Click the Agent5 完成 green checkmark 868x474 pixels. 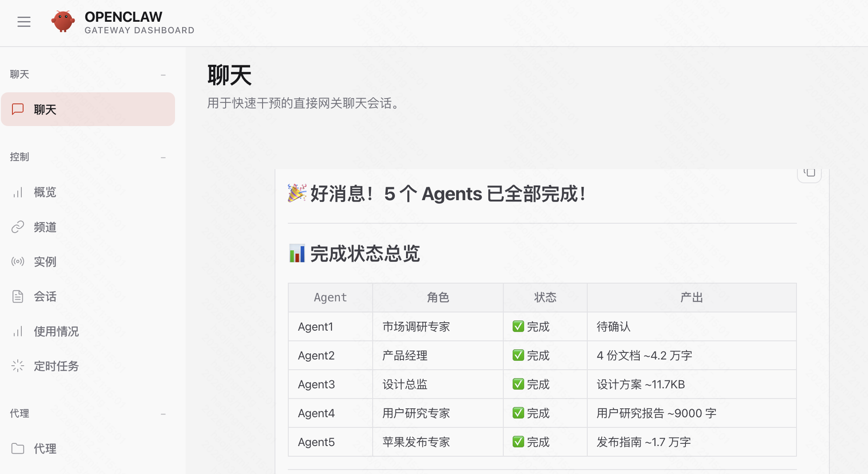pos(518,442)
